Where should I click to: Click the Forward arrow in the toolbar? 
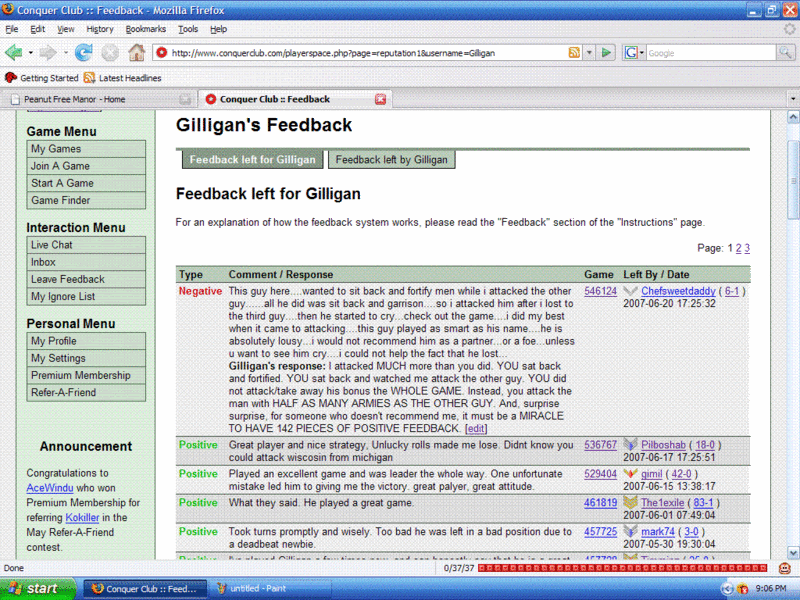tap(48, 53)
